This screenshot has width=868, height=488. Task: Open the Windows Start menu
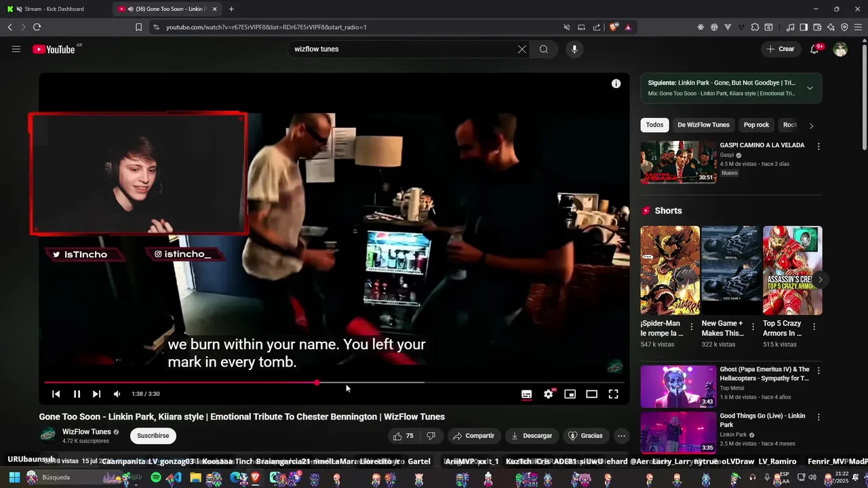pyautogui.click(x=14, y=477)
